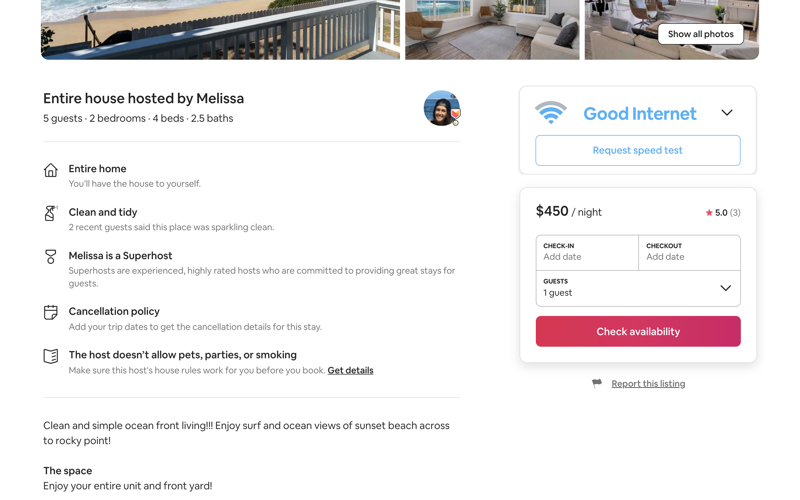Click Request speed test button
Image resolution: width=800 pixels, height=500 pixels.
638,151
